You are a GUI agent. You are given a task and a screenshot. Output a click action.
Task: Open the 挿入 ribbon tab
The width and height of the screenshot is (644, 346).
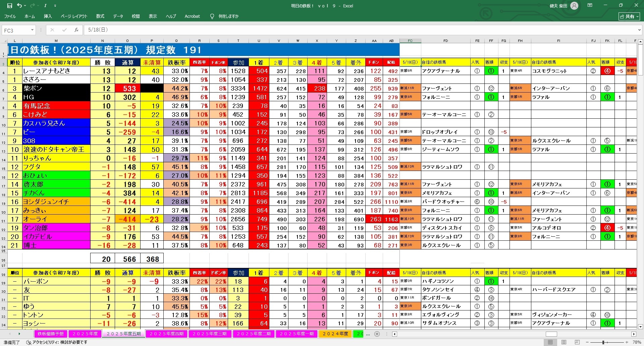(48, 16)
